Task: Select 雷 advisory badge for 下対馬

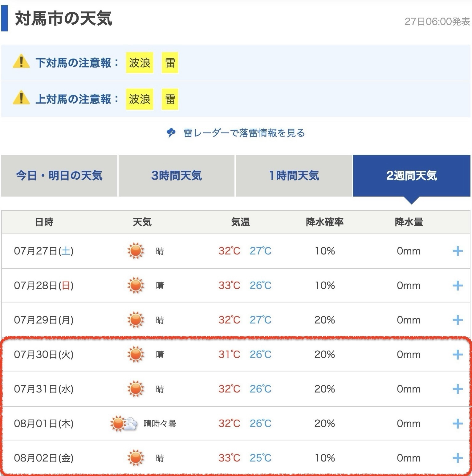Action: pyautogui.click(x=170, y=63)
